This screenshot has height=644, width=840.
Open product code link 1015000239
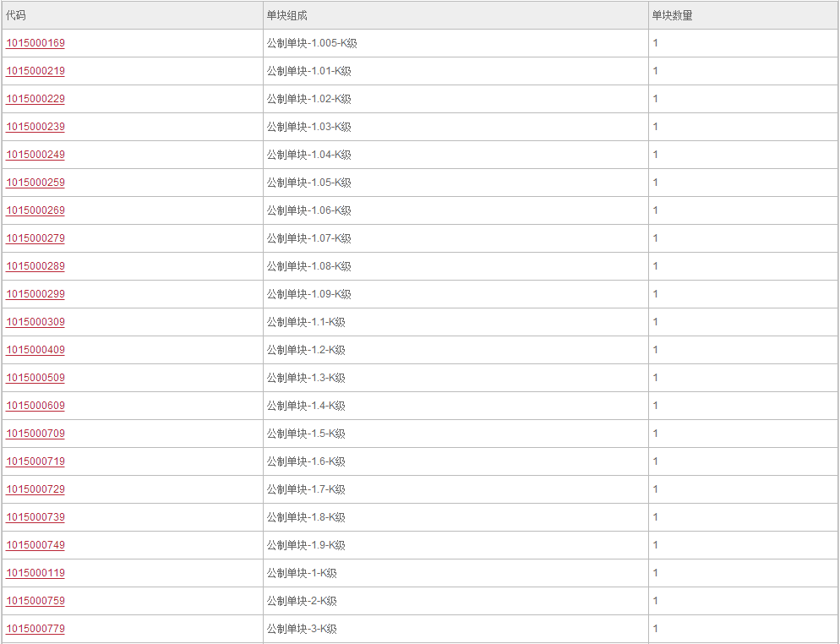35,127
